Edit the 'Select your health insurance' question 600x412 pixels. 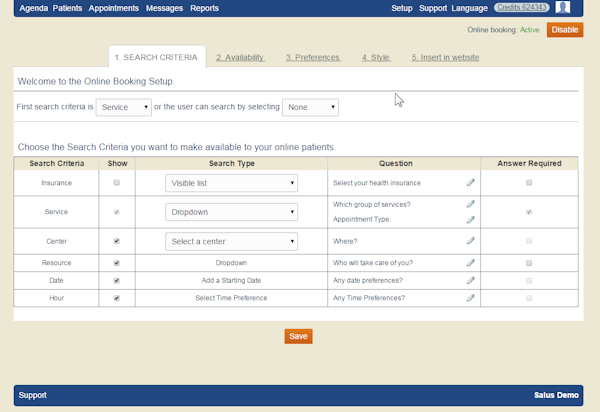pos(470,182)
